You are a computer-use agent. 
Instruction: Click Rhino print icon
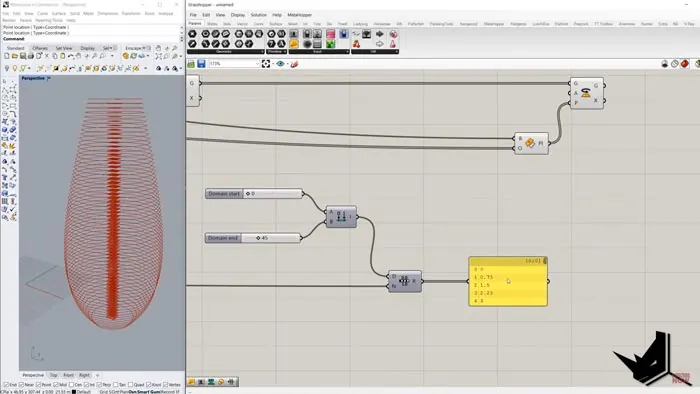click(x=31, y=56)
